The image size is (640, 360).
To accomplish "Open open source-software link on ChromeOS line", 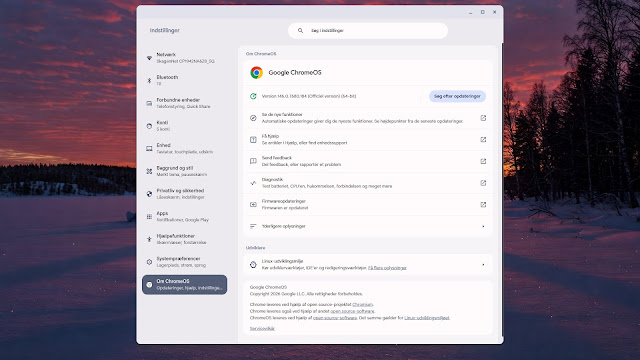I will 335,318.
